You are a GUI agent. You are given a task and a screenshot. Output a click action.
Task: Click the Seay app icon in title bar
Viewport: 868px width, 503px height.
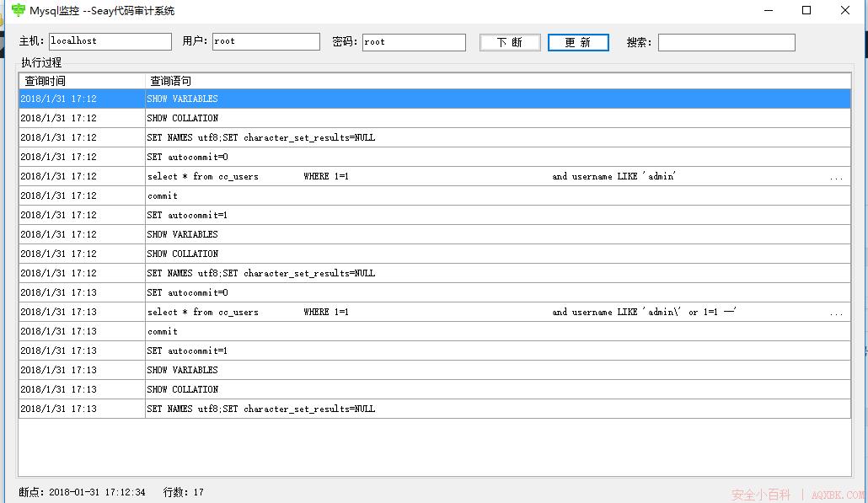(19, 10)
